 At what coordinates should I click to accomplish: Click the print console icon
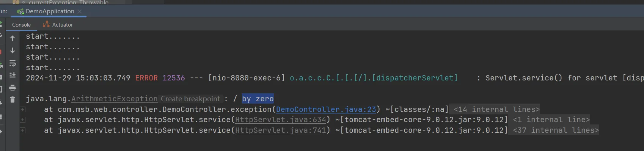click(13, 88)
